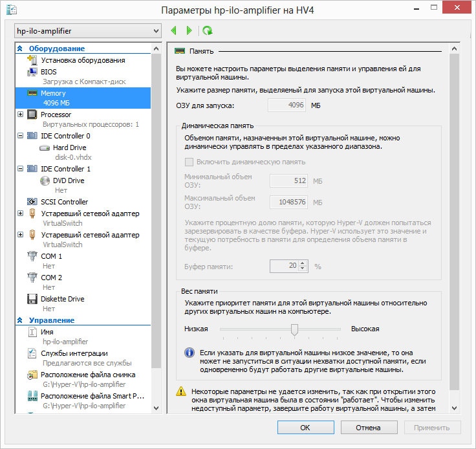Open the hp-ilo-amplifier virtual machine dropdown
This screenshot has width=476, height=449.
pyautogui.click(x=87, y=31)
